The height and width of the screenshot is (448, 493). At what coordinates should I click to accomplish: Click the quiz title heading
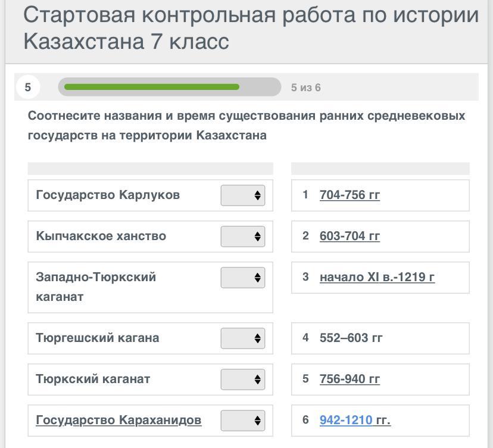tap(250, 28)
